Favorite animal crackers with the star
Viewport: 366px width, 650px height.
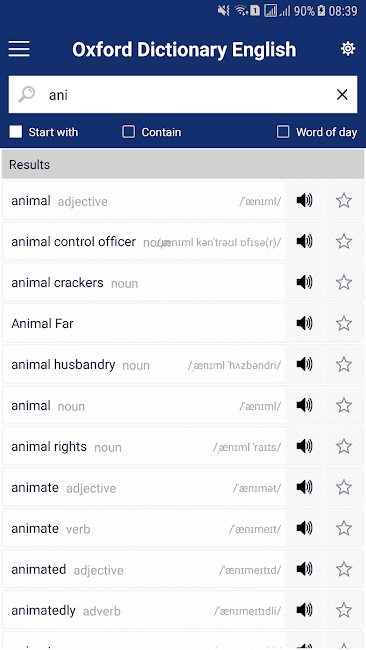344,282
